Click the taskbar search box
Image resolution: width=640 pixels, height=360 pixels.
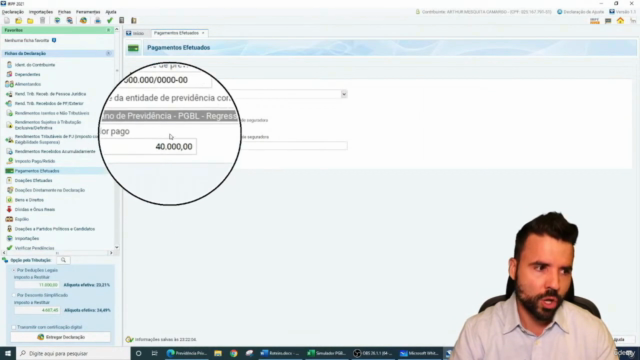click(73, 353)
